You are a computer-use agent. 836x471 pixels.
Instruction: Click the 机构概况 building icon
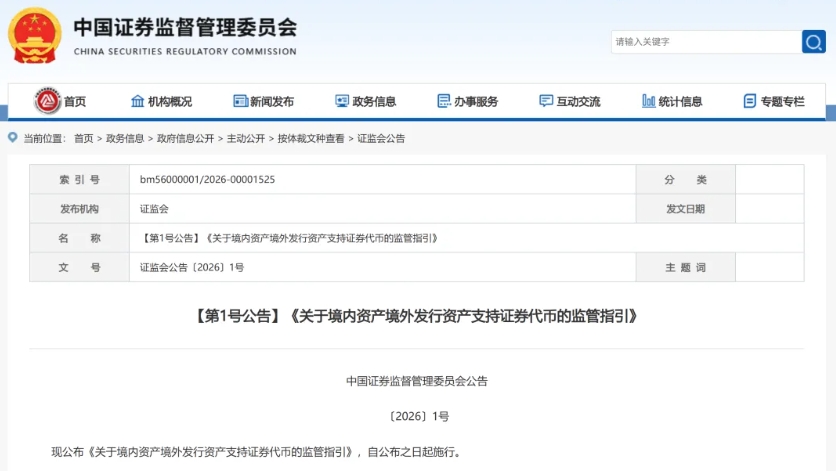coord(138,101)
